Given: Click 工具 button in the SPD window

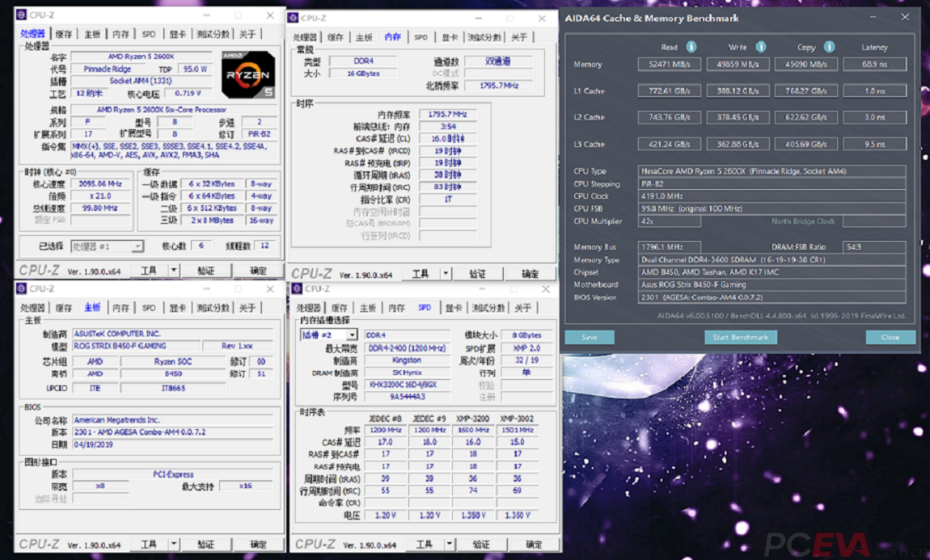Looking at the screenshot, I should click(424, 544).
